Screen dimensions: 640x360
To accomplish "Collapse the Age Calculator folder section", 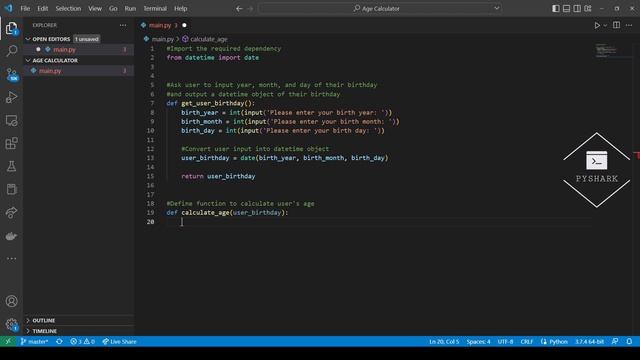I will (79, 60).
